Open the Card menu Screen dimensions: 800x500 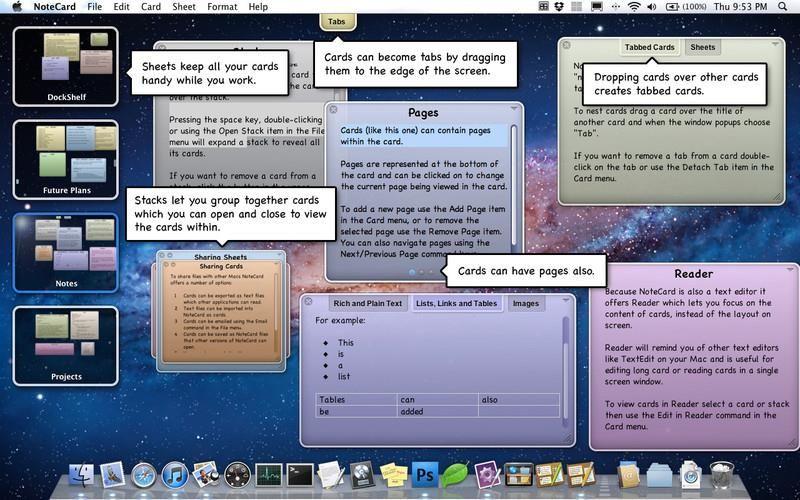point(150,7)
